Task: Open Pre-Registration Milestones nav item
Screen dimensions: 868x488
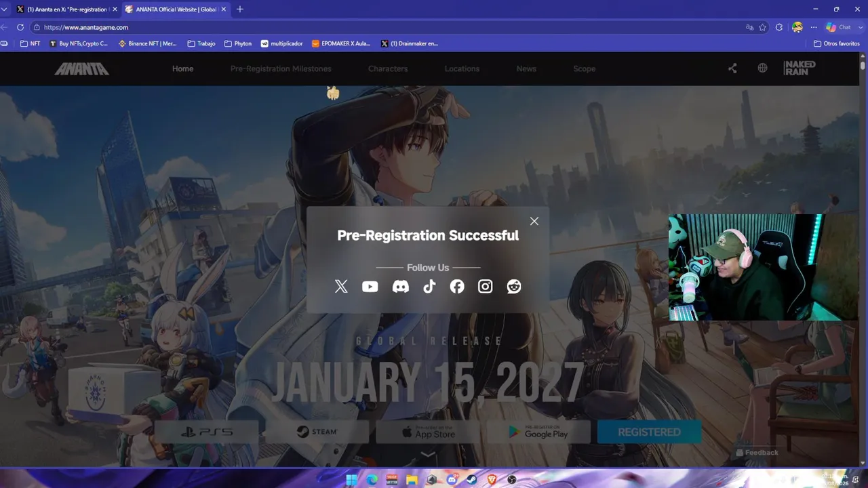Action: 281,68
